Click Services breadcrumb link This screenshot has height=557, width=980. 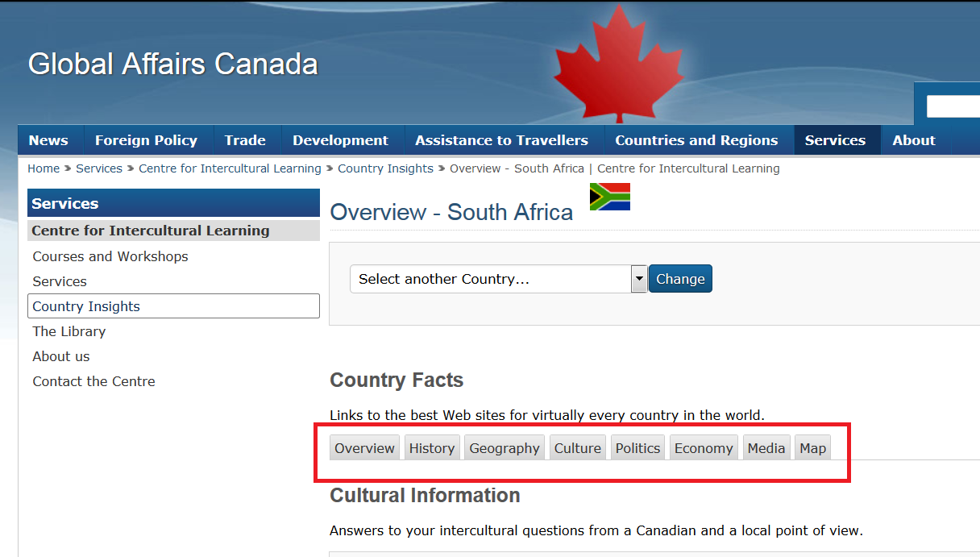coord(99,168)
